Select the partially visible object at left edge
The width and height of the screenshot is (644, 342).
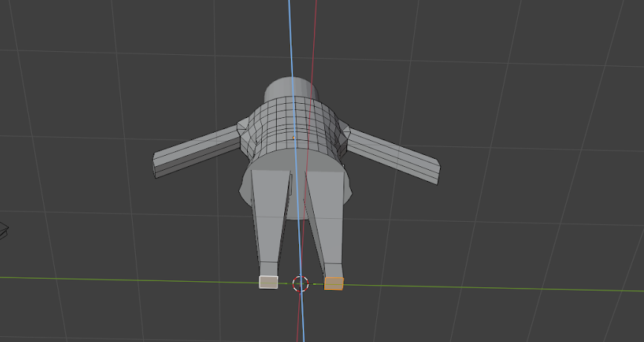[x=3, y=230]
